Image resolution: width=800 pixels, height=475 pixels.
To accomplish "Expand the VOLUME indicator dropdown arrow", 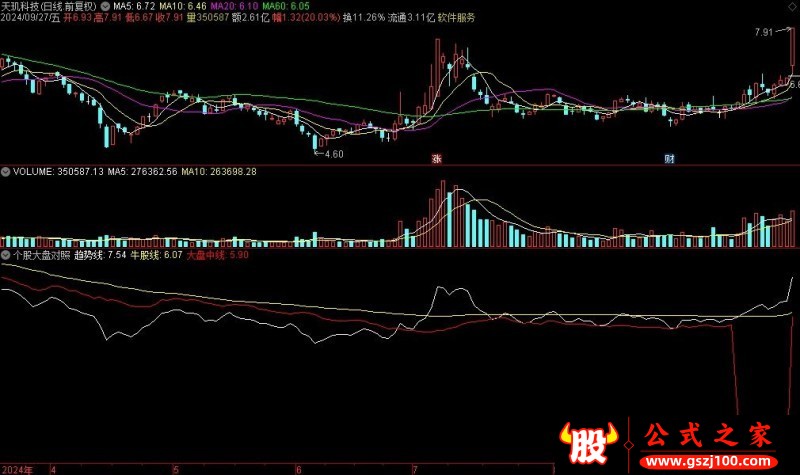I will coord(5,172).
